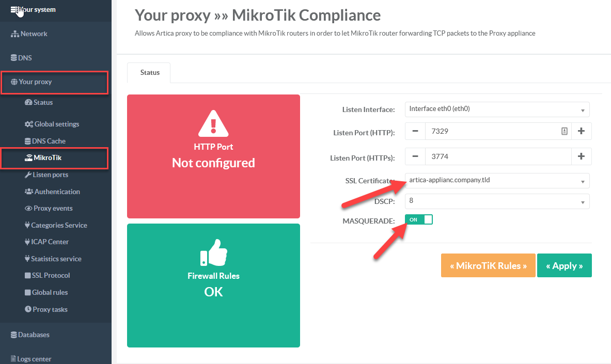Viewport: 611px width, 364px height.
Task: Increase the HTTP listen port with plus
Action: click(581, 131)
